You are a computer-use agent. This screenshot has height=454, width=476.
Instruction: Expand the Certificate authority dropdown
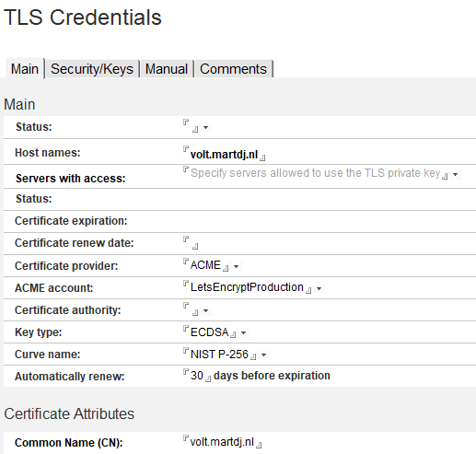click(206, 311)
